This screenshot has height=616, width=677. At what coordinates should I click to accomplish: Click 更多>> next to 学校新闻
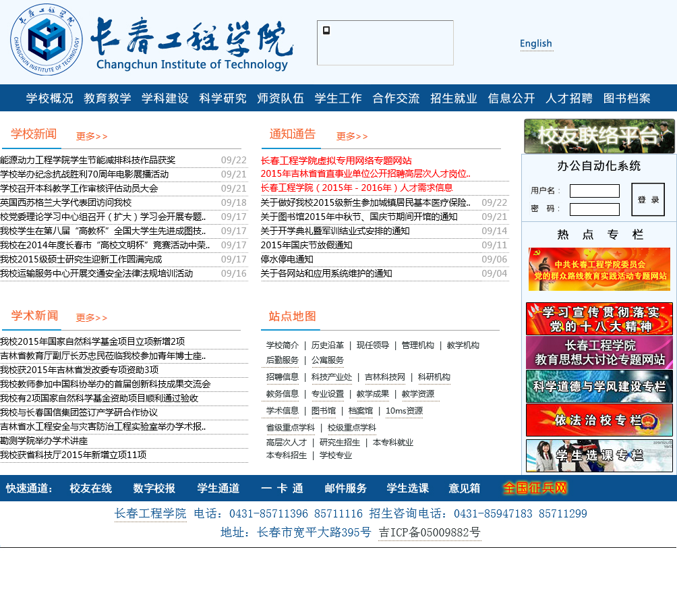click(92, 136)
